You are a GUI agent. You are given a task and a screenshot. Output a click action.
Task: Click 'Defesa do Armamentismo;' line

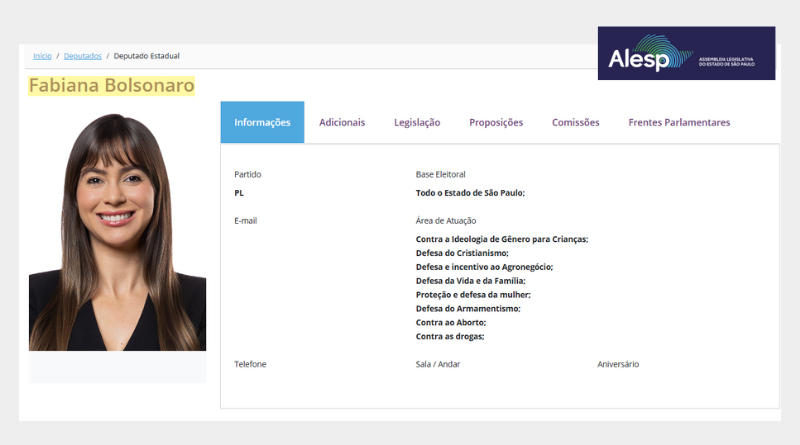point(468,309)
